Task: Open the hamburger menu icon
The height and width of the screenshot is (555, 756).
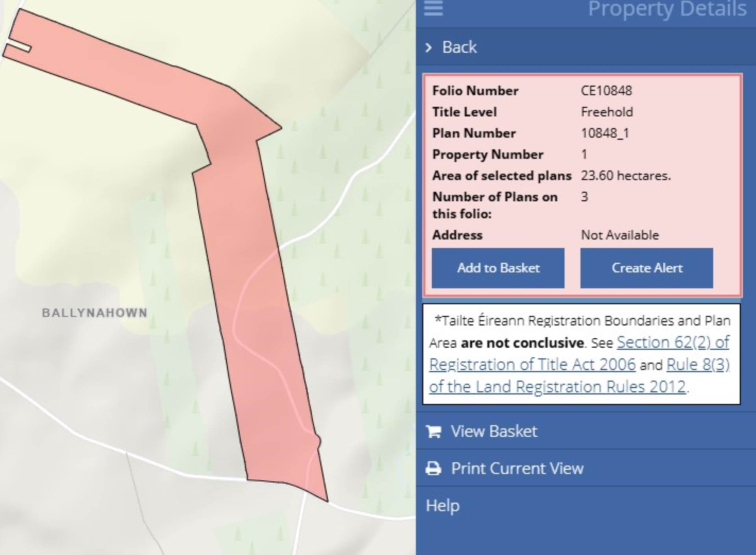Action: coord(433,8)
